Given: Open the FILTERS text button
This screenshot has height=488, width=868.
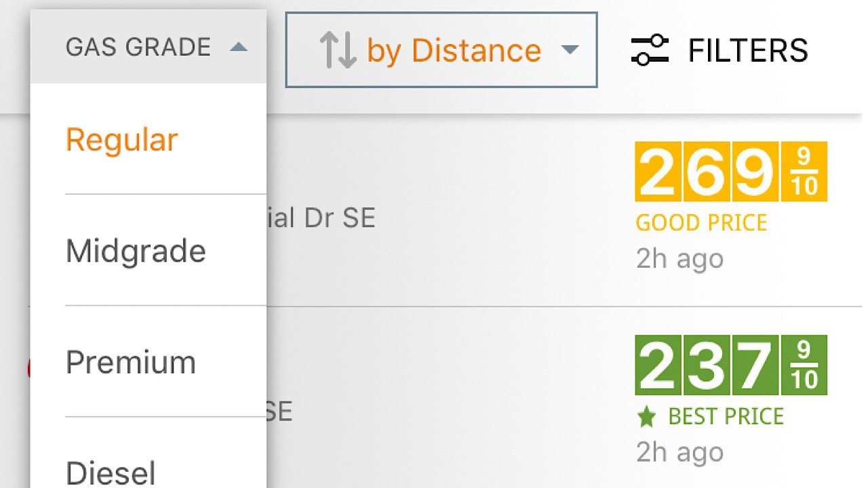Looking at the screenshot, I should pos(748,51).
